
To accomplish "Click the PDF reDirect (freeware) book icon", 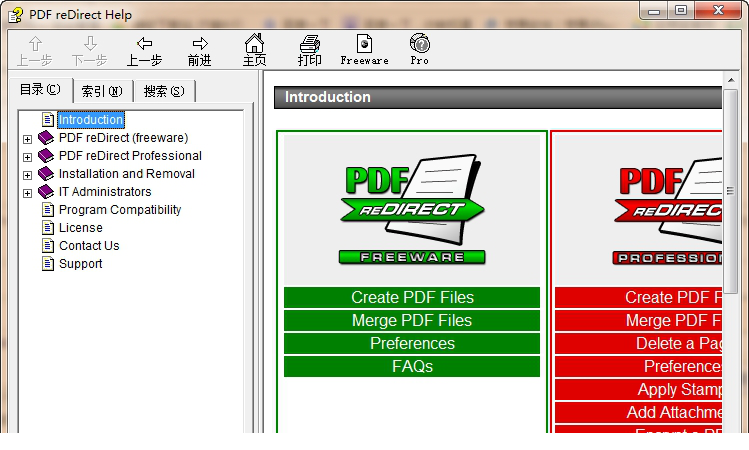I will coord(46,138).
